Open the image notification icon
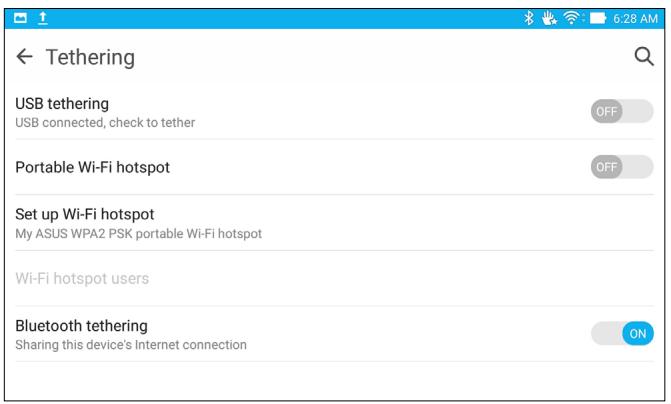671x404 pixels. pyautogui.click(x=20, y=18)
